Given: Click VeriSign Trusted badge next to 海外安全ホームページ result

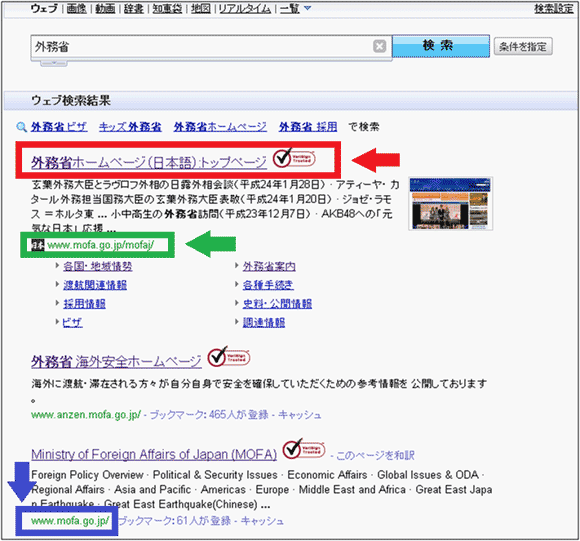Looking at the screenshot, I should click(x=229, y=357).
